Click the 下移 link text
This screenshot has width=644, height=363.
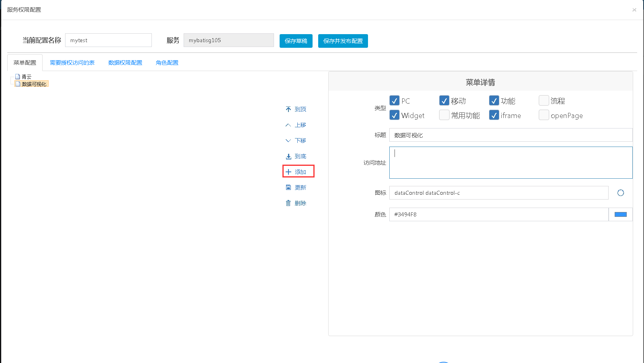click(301, 141)
